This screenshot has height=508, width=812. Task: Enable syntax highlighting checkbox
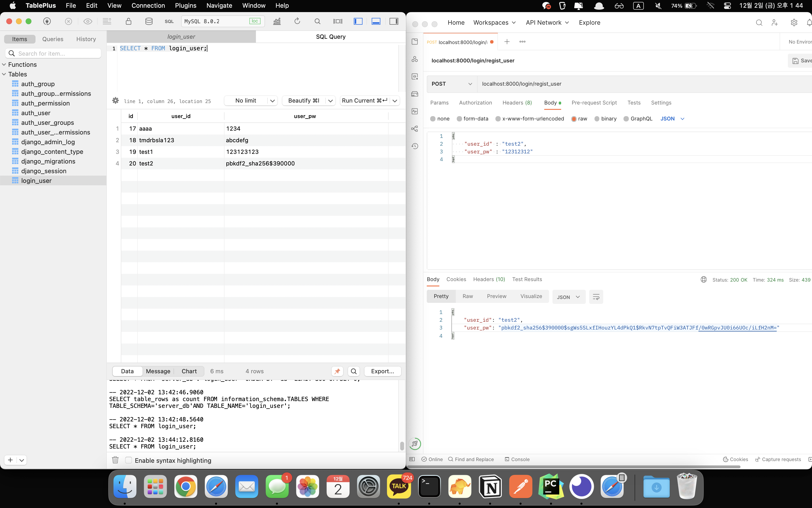click(129, 460)
